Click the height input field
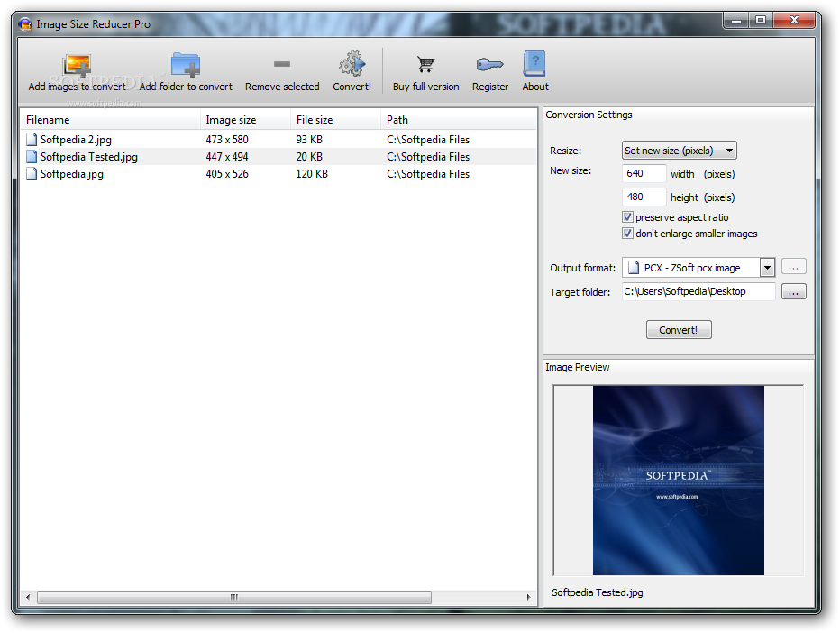Screen dimensions: 840x633 644,197
